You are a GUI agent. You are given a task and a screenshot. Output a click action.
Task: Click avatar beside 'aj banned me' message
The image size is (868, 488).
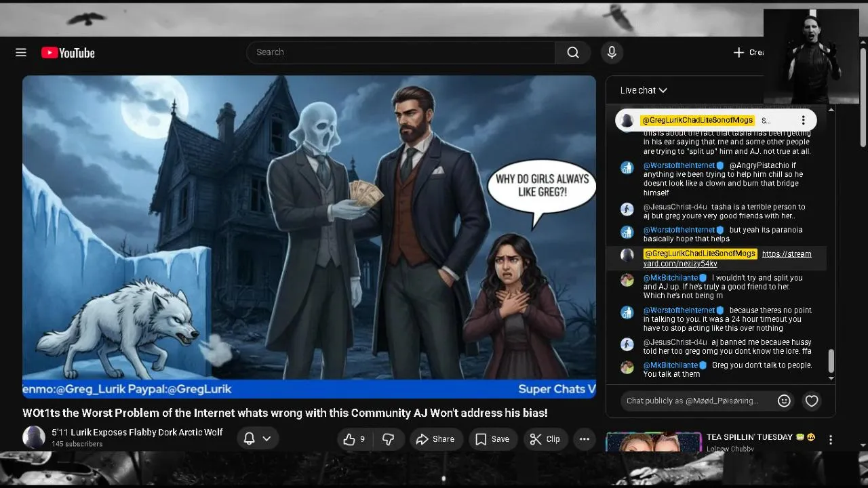point(627,344)
